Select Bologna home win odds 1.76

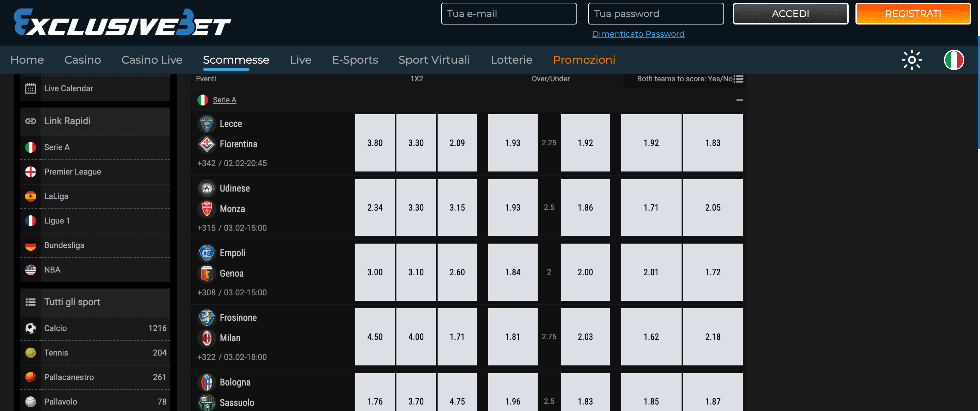[375, 392]
